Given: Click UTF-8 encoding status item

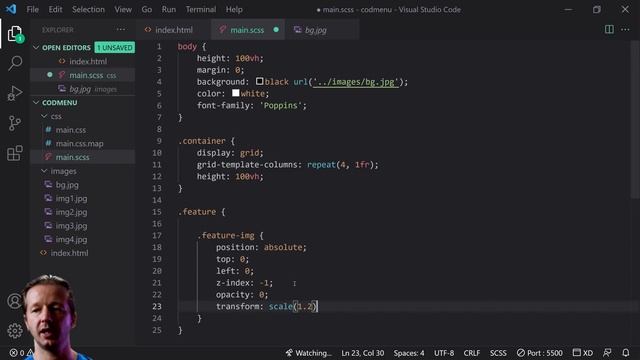Looking at the screenshot, I should pyautogui.click(x=444, y=353).
